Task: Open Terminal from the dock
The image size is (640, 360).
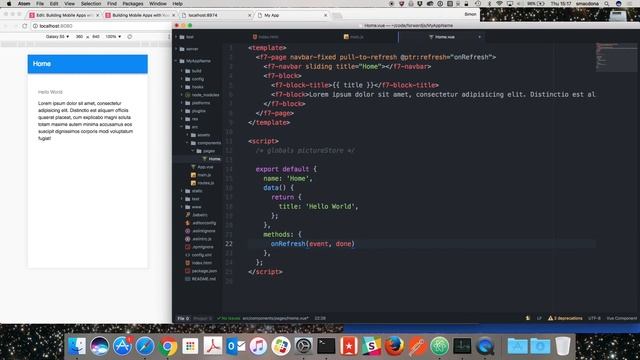Action: pos(326,346)
